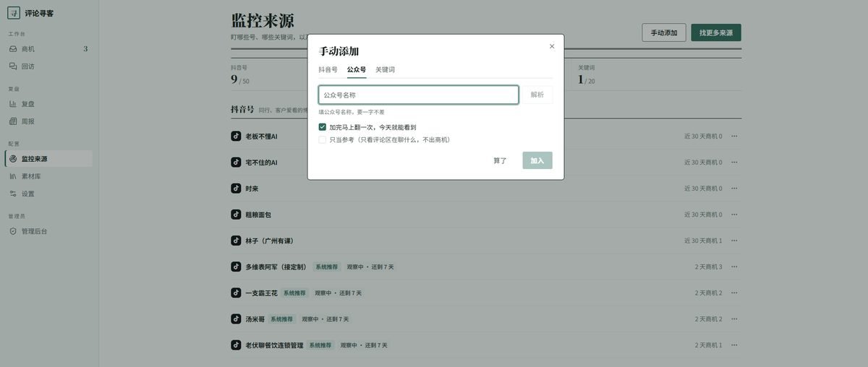Image resolution: width=868 pixels, height=367 pixels.
Task: Click the 评论寻客 app logo icon
Action: click(x=14, y=13)
